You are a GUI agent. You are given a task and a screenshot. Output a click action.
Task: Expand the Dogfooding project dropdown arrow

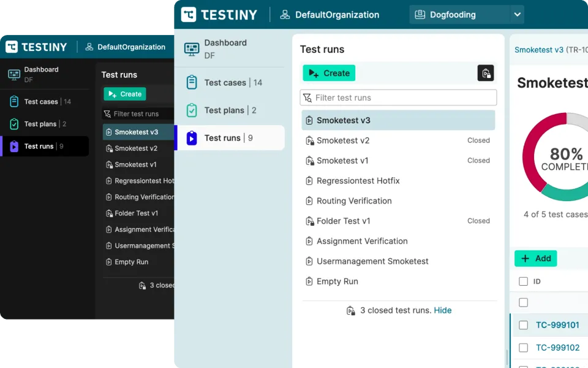[517, 15]
